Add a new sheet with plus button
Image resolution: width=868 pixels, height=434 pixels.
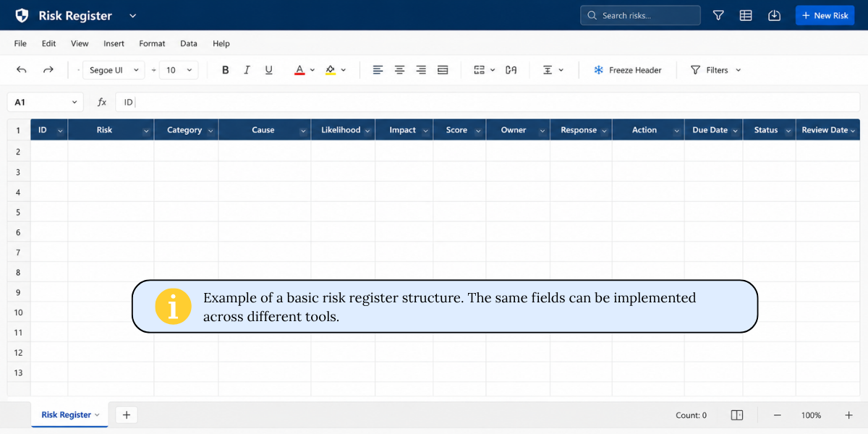click(x=127, y=415)
